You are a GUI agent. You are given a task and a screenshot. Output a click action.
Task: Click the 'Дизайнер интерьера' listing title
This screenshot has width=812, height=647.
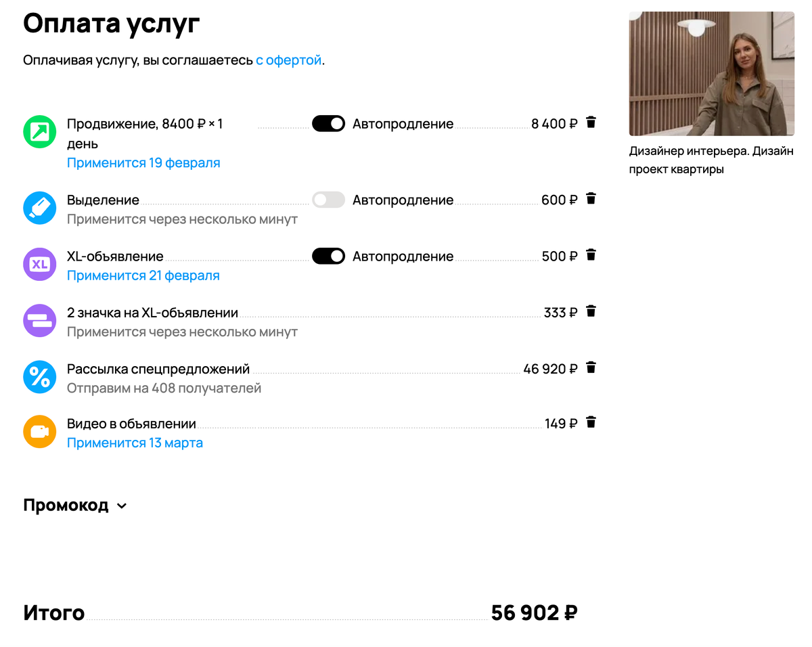click(711, 160)
